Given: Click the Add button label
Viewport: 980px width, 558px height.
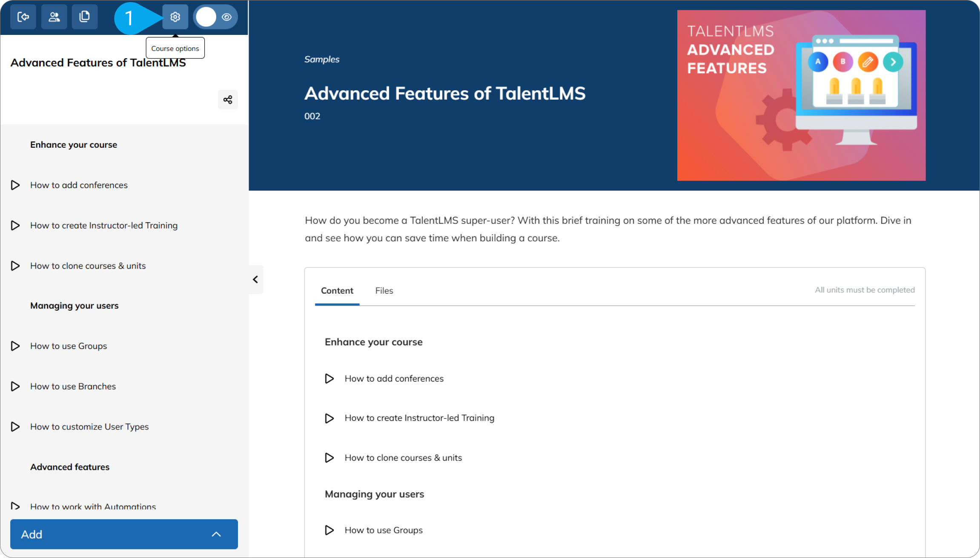Looking at the screenshot, I should [32, 535].
